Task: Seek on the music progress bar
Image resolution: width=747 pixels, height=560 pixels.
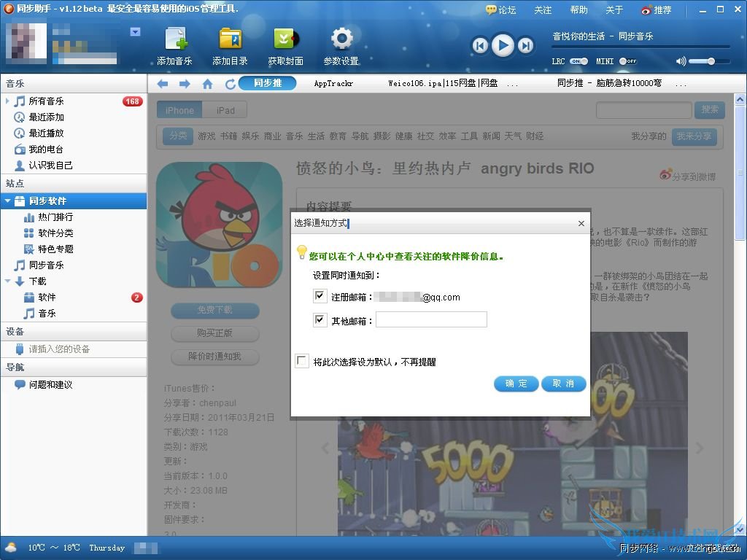Action: pos(640,47)
